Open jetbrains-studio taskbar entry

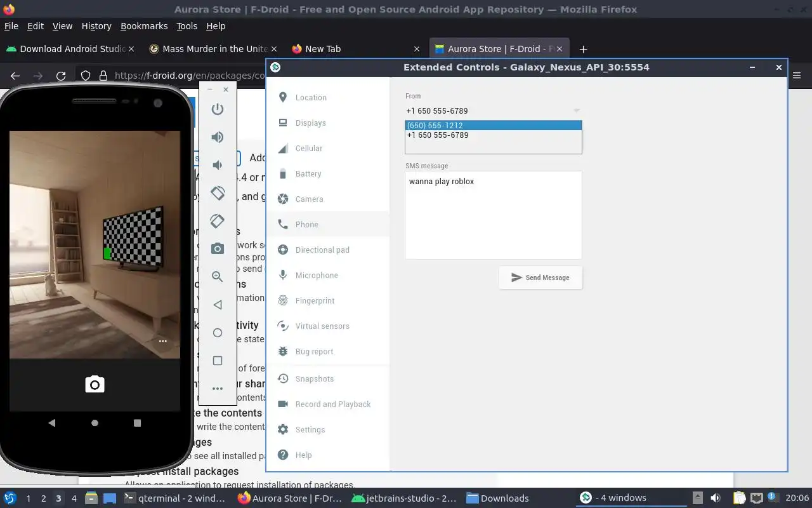point(403,498)
